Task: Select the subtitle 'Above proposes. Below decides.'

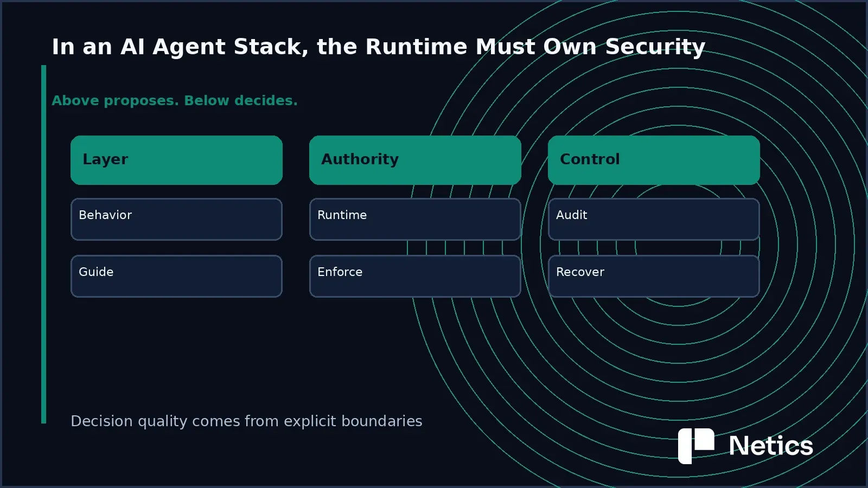Action: [174, 101]
